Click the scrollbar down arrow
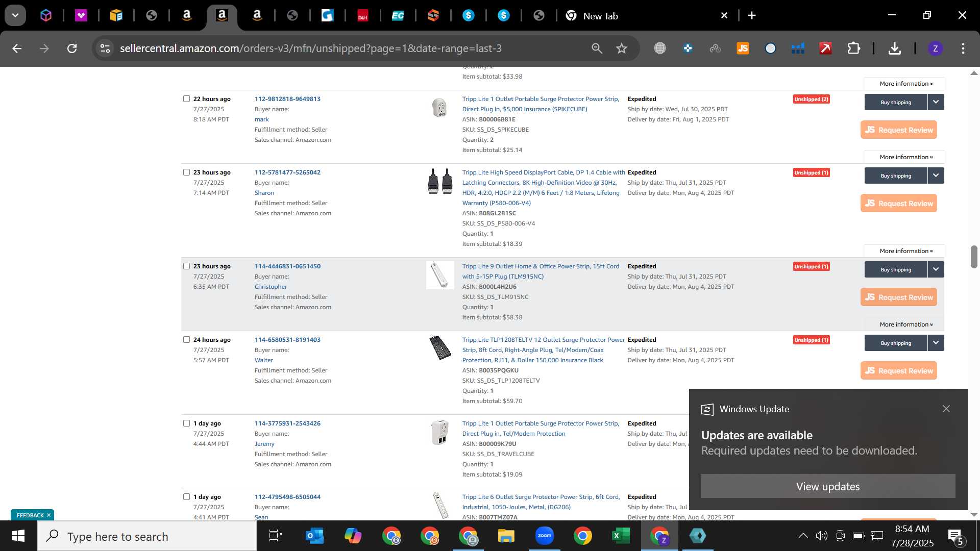980x551 pixels. pyautogui.click(x=974, y=515)
